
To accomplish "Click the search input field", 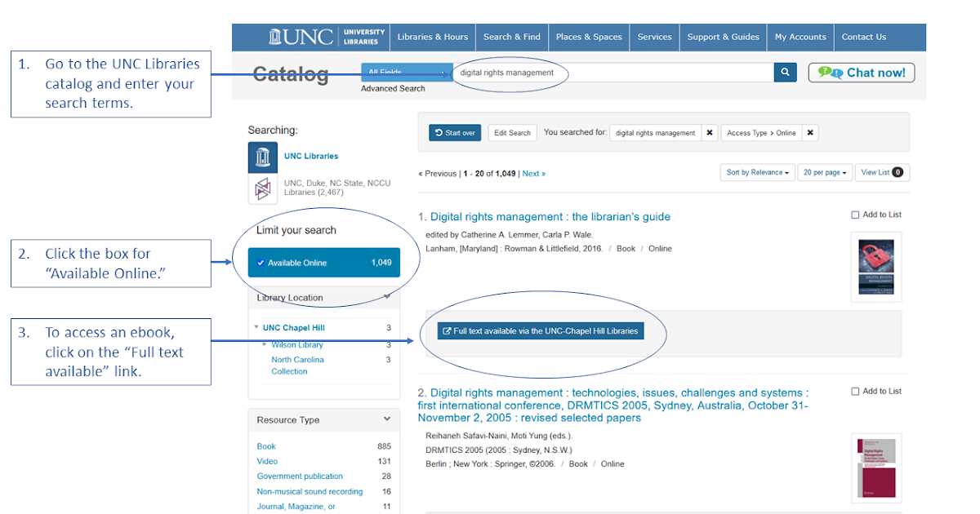I will click(613, 73).
